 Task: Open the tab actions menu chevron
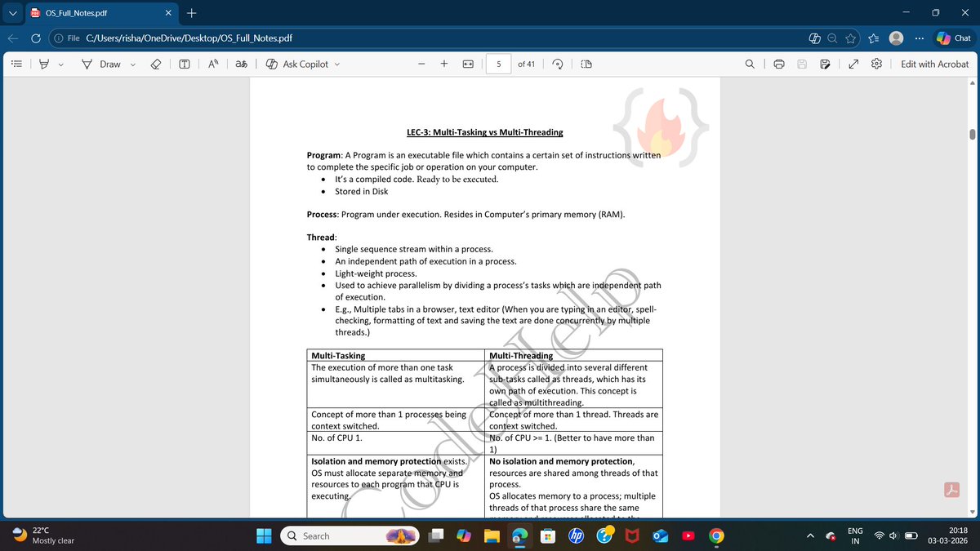pos(11,13)
